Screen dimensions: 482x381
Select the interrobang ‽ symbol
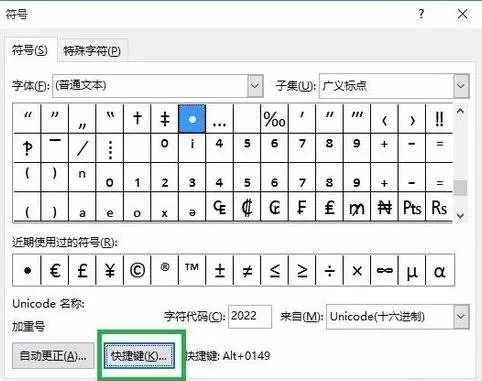click(27, 148)
